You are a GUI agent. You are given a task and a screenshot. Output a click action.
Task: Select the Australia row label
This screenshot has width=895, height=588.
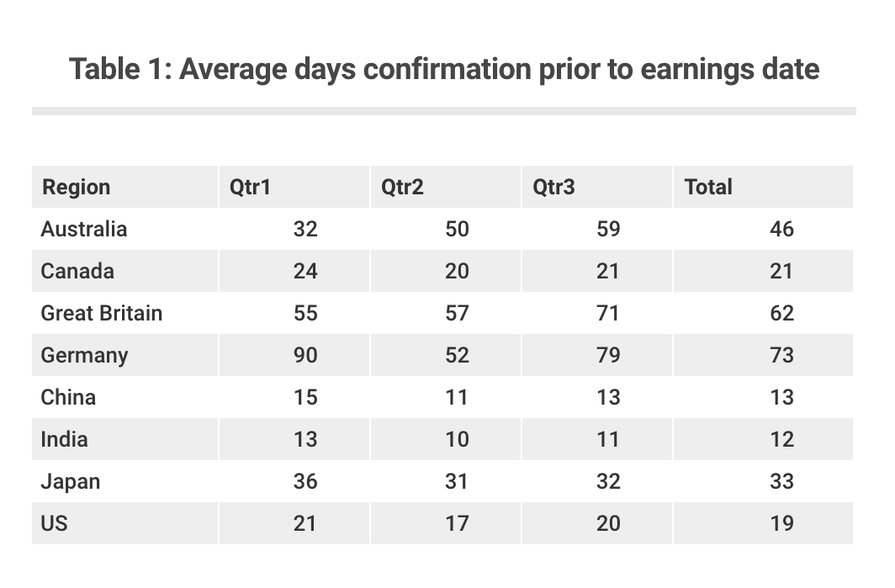(84, 229)
